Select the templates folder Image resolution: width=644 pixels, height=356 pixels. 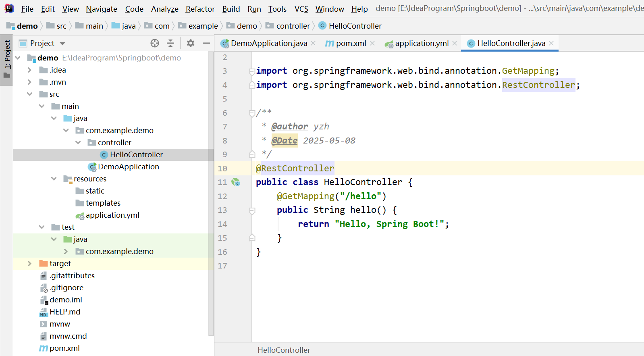[103, 203]
